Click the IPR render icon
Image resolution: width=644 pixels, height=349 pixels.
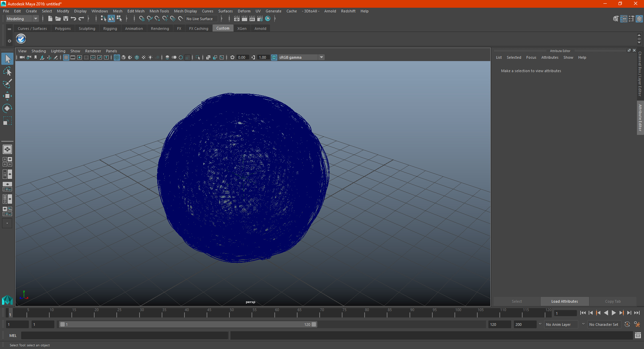tap(252, 19)
